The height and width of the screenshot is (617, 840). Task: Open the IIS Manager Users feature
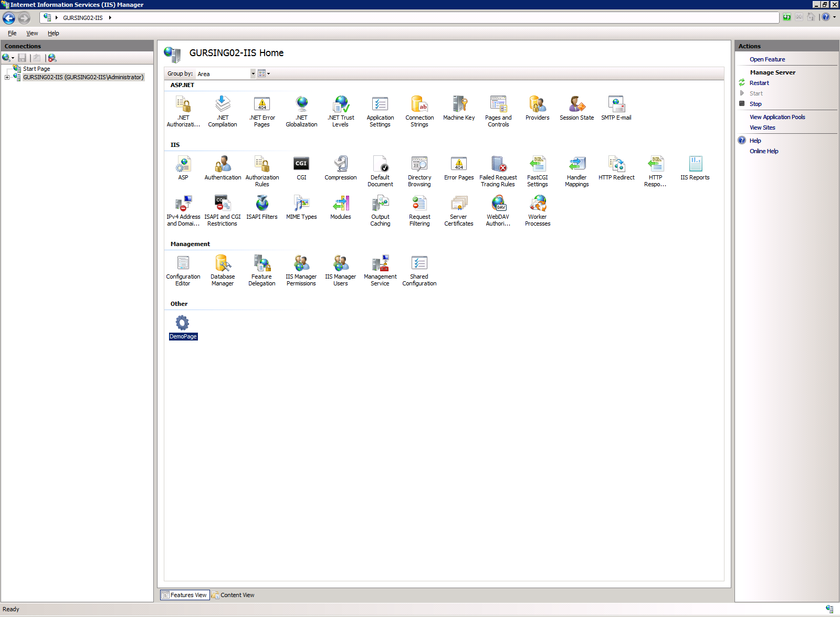click(x=340, y=268)
